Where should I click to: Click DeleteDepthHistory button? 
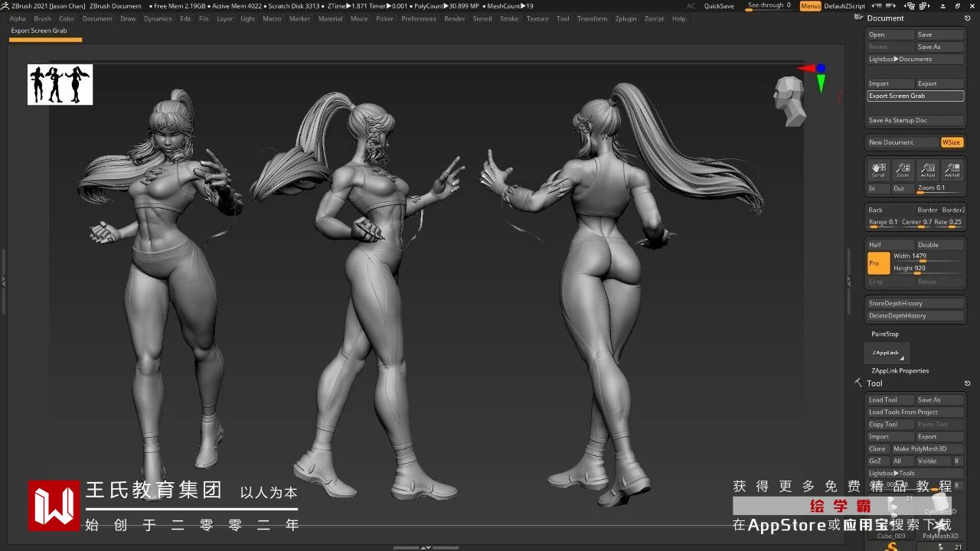(x=915, y=315)
